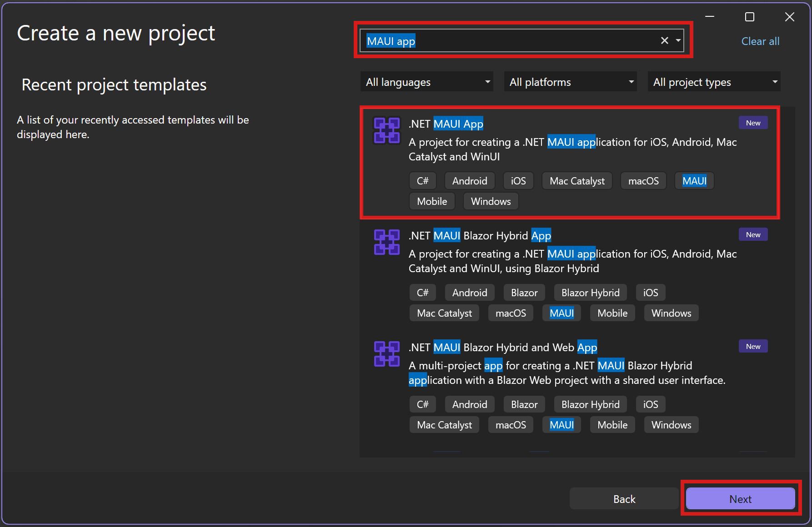Click the Next button

coord(741,499)
